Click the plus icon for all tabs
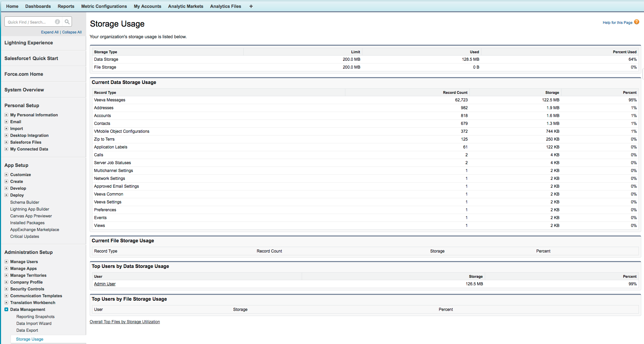The height and width of the screenshot is (344, 644). [251, 6]
